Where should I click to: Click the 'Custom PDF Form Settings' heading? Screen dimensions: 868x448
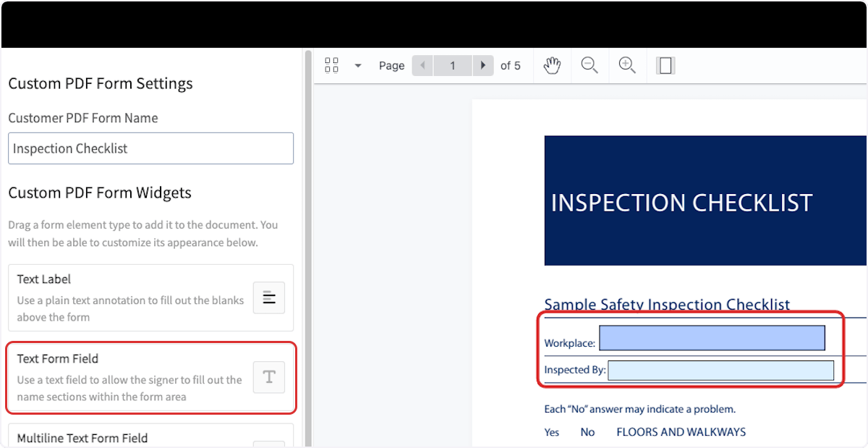pos(101,84)
